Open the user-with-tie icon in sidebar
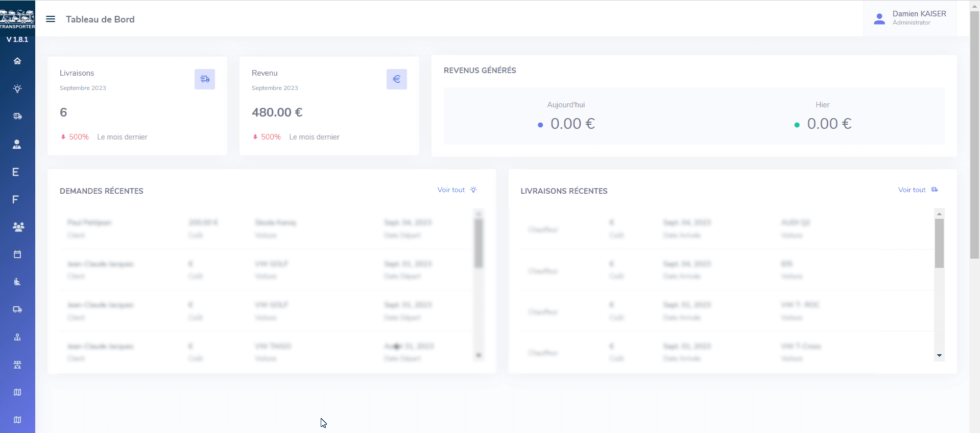 pyautogui.click(x=17, y=144)
